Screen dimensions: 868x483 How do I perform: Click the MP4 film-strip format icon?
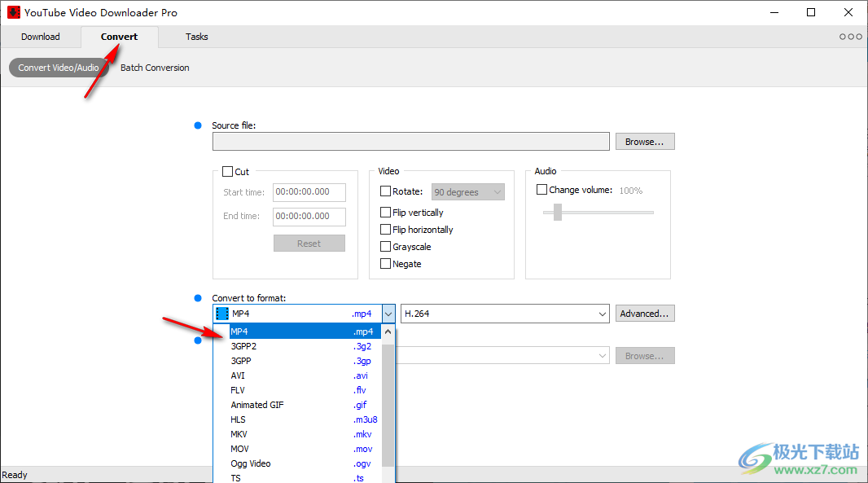[x=222, y=314]
